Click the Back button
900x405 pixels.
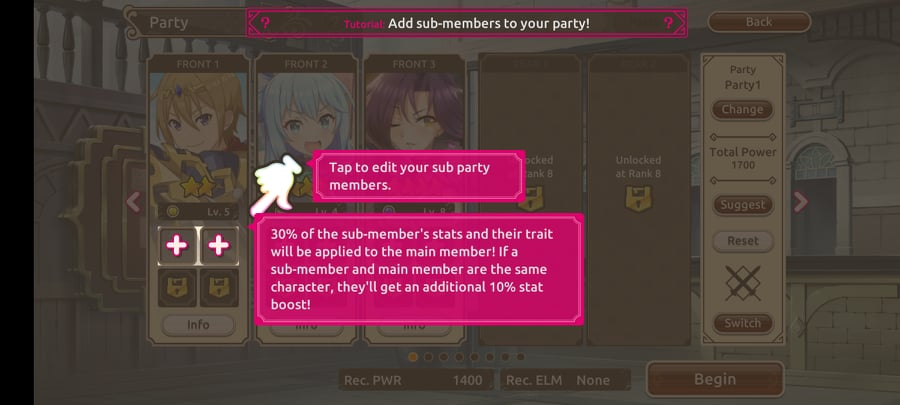759,22
